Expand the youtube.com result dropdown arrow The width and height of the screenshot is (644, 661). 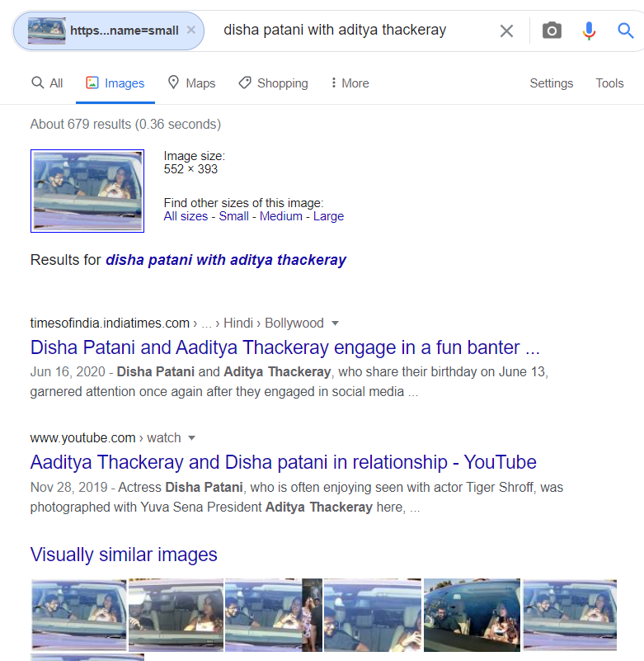[x=191, y=438]
